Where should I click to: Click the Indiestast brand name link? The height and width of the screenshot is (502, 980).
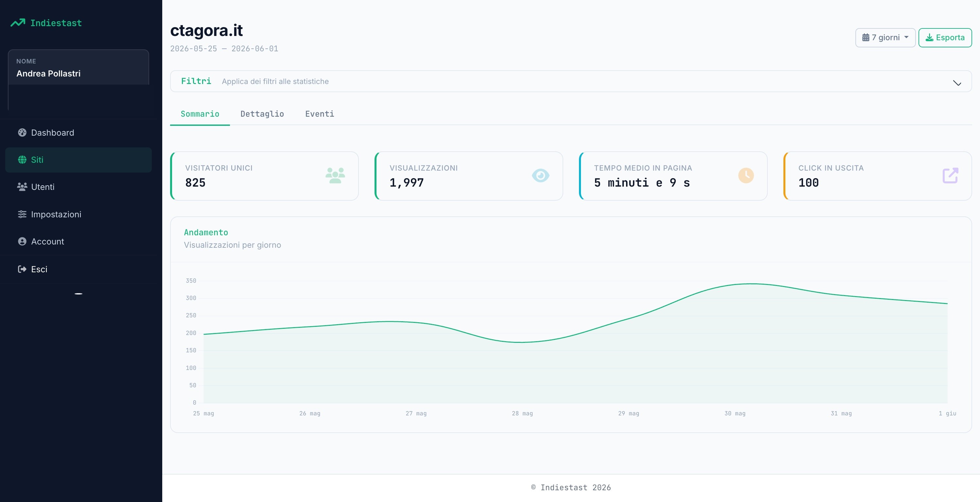[x=56, y=23]
